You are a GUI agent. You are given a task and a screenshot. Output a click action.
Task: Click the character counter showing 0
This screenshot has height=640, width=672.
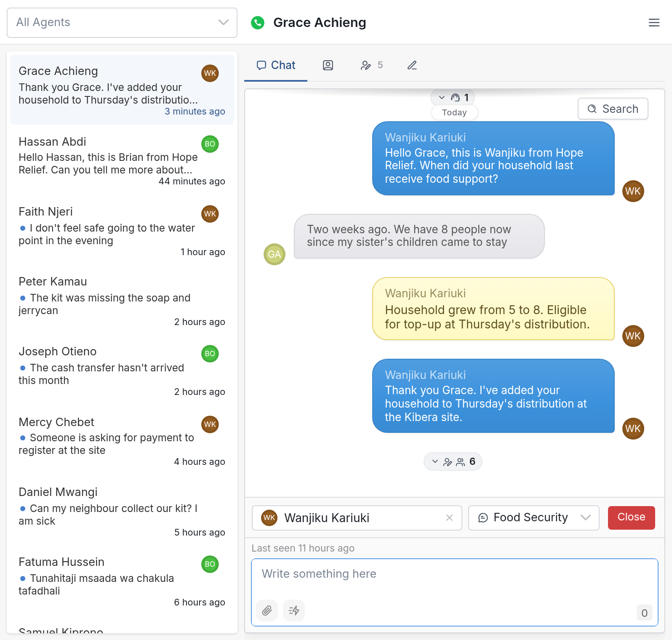click(644, 613)
